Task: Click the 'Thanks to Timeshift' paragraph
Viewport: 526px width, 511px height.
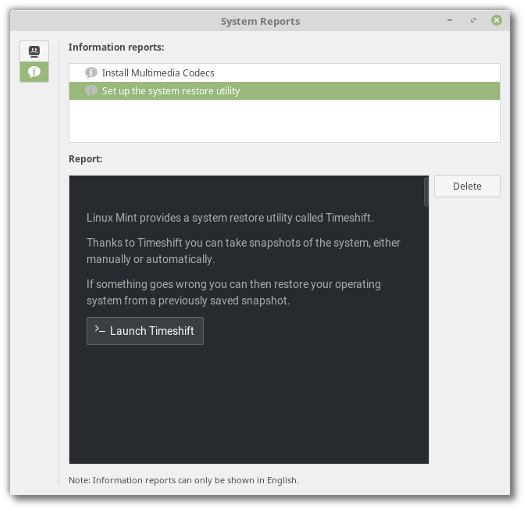Action: tap(243, 251)
